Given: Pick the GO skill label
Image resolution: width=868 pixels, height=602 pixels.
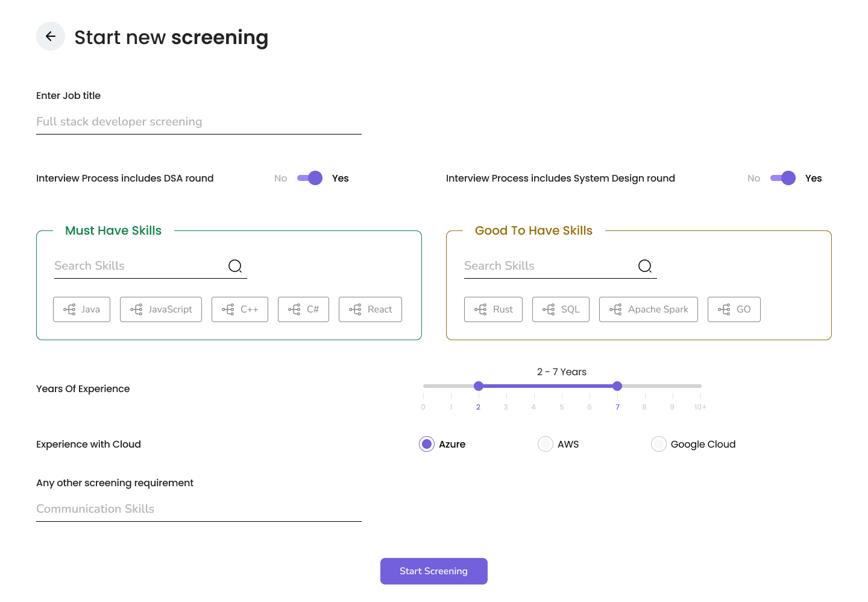Looking at the screenshot, I should pyautogui.click(x=744, y=309).
